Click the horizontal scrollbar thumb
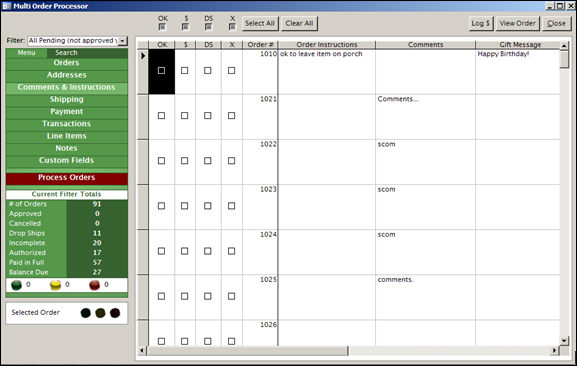Viewport: 577px width, 366px height. [x=247, y=351]
